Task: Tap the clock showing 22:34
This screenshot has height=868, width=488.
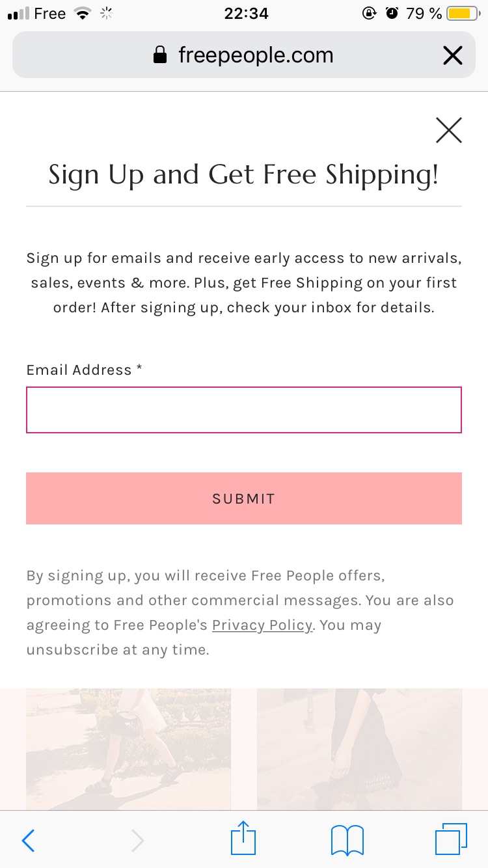Action: 247,13
